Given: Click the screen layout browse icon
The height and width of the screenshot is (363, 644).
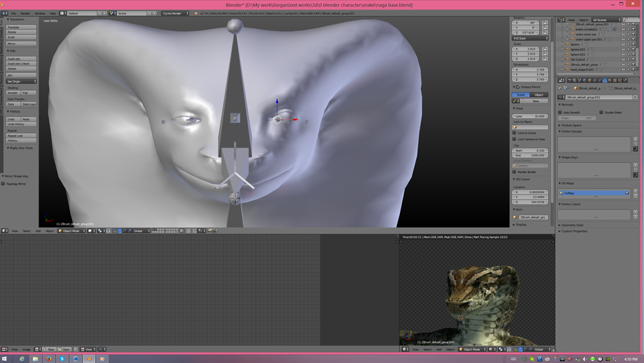Looking at the screenshot, I should tap(63, 13).
